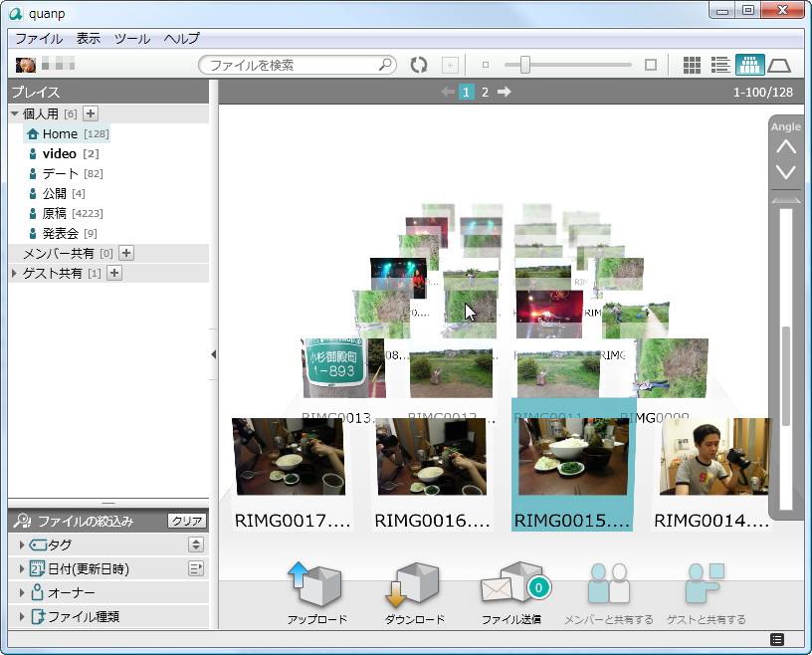812x655 pixels.
Task: Click the ファイルの絞込み panel header icon
Action: coord(22,521)
